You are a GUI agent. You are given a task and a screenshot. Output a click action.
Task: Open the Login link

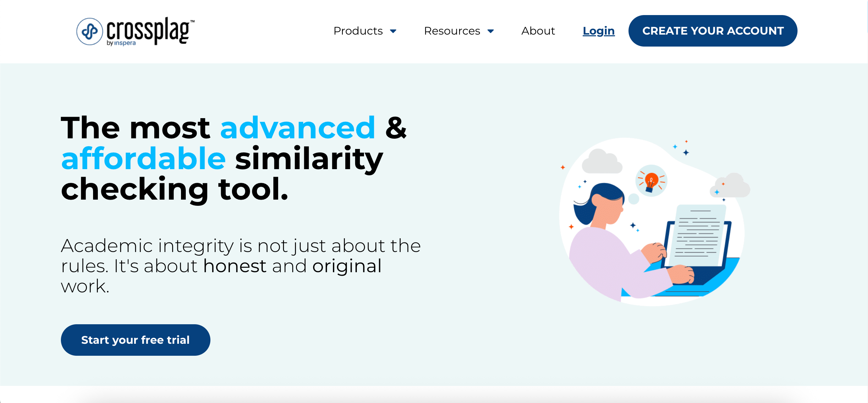(598, 31)
